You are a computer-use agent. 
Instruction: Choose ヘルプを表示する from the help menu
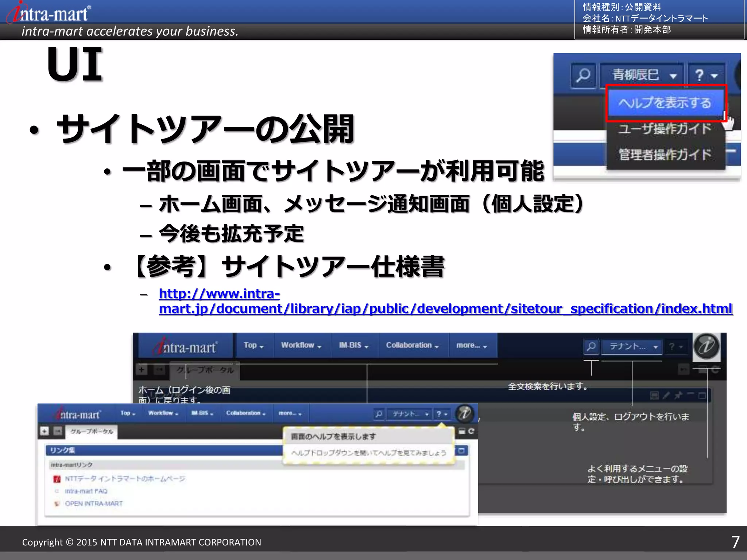665,103
